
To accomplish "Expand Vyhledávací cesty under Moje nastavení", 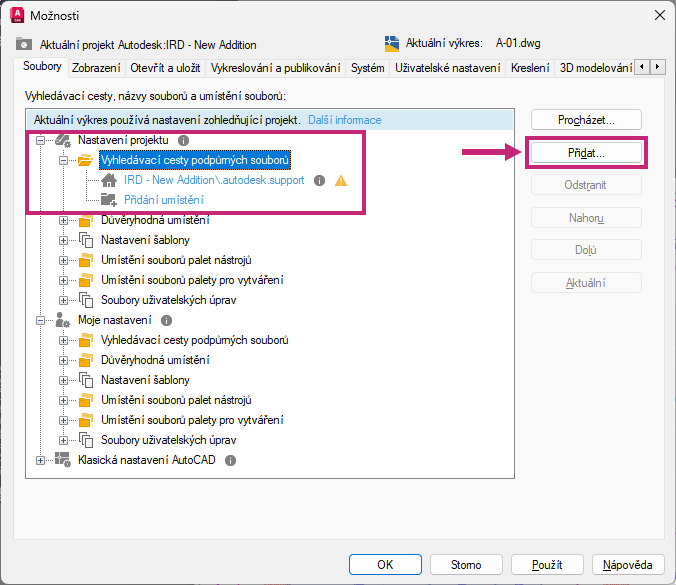I will pos(63,340).
